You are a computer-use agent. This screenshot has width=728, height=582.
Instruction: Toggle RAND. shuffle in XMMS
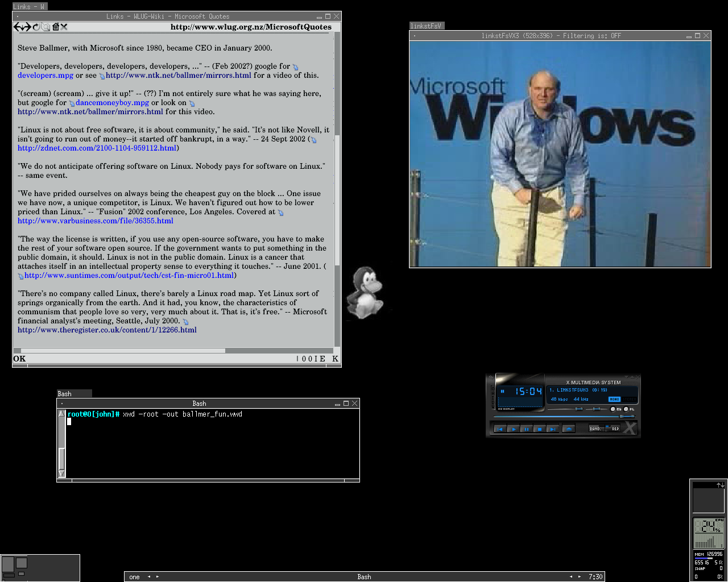coord(597,429)
